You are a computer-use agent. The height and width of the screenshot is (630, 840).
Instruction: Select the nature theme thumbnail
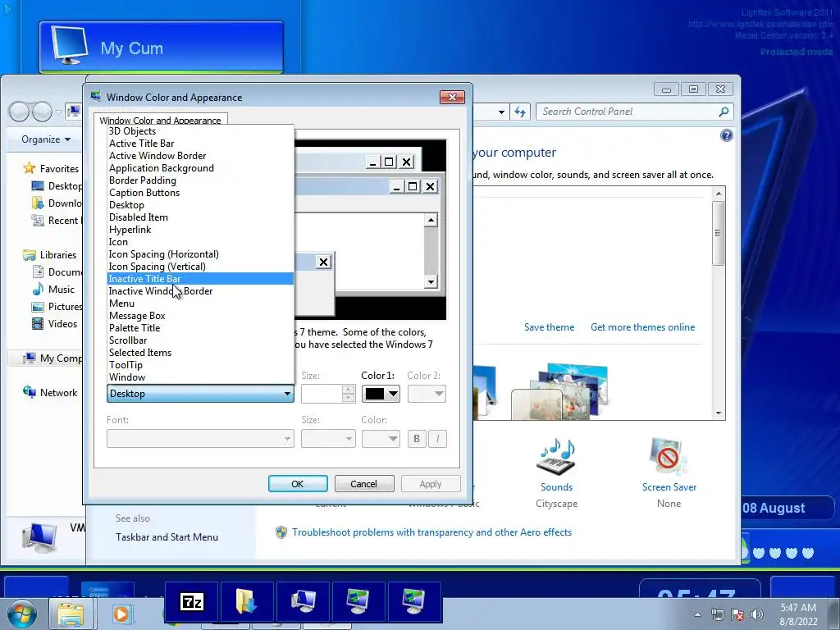tap(559, 391)
